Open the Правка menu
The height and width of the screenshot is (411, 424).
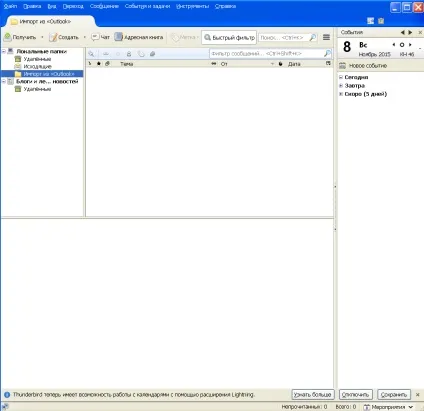click(32, 6)
